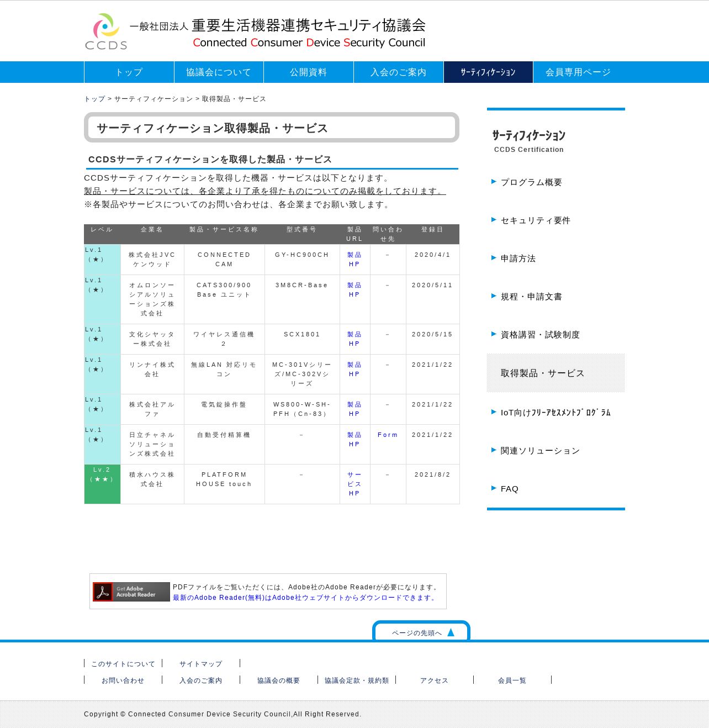Click the サーティフィケーション取得製品・サービス page heading

272,128
